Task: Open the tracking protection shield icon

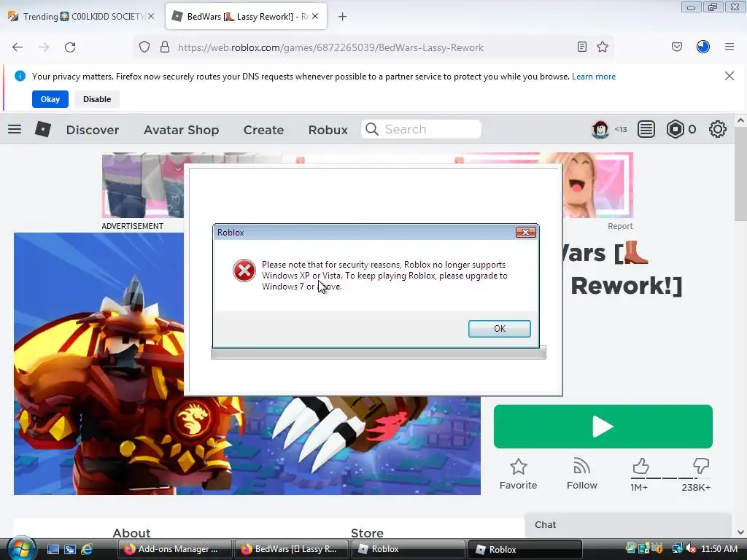Action: 144,47
